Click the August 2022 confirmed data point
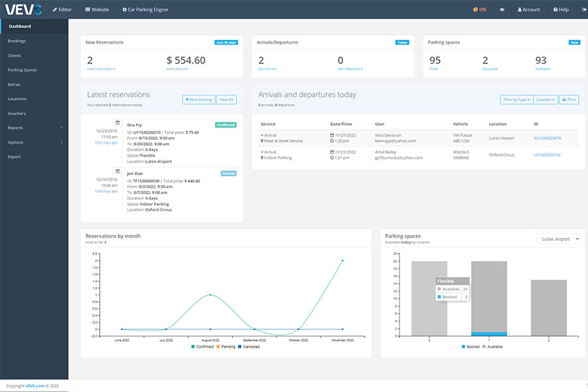The width and height of the screenshot is (588, 392). pos(210,295)
